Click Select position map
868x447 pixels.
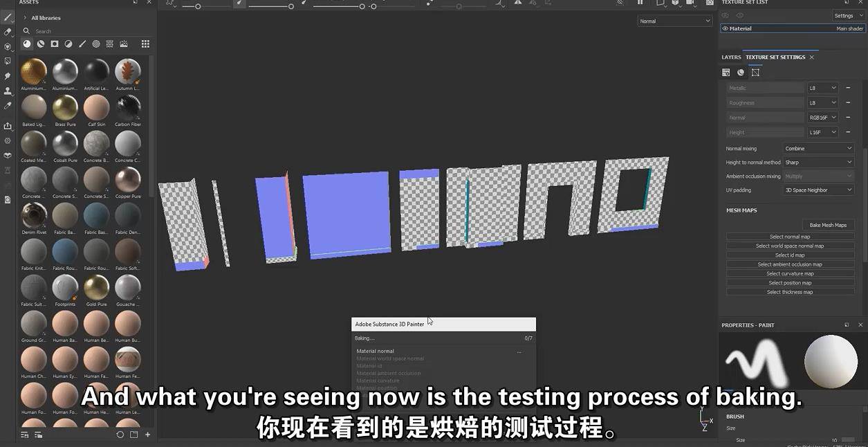(790, 283)
